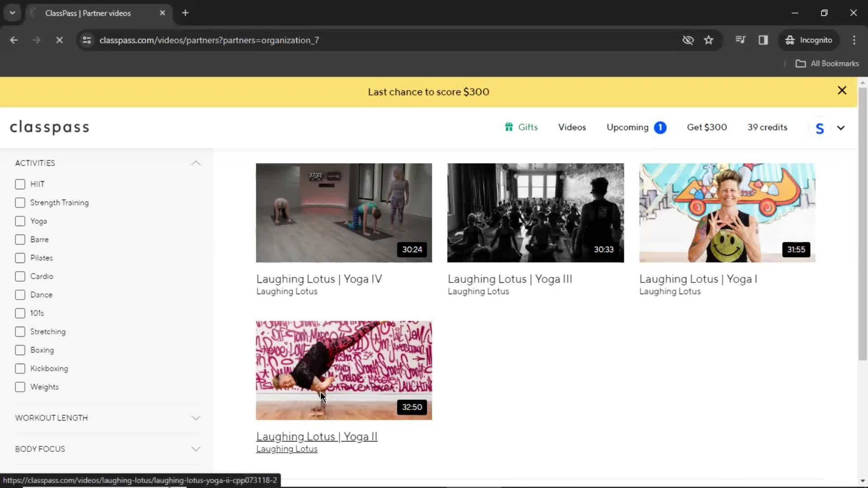Click Laughing Lotus partner name under Yoga II
Image resolution: width=868 pixels, height=488 pixels.
click(x=287, y=449)
